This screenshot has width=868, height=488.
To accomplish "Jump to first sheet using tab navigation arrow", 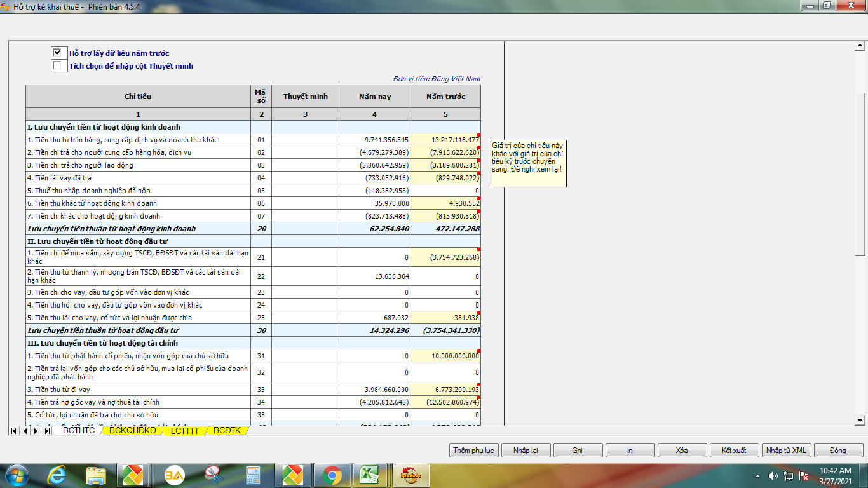I will click(x=13, y=431).
